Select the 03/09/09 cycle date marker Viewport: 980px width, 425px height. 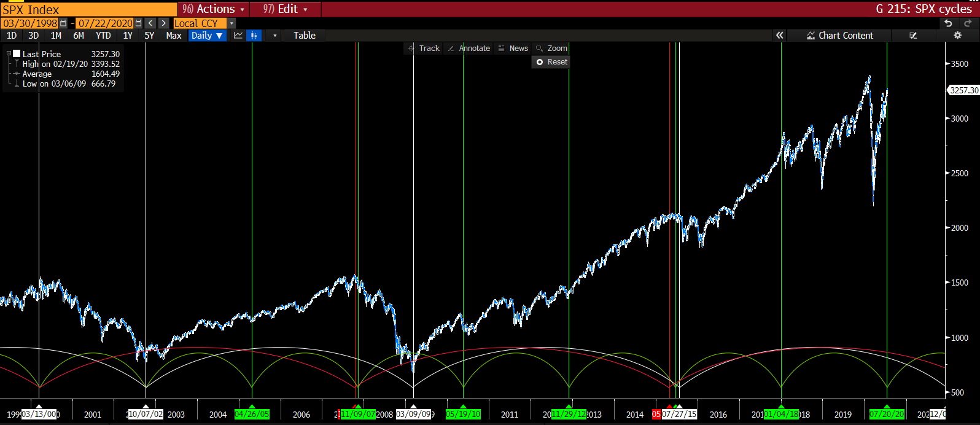point(414,415)
